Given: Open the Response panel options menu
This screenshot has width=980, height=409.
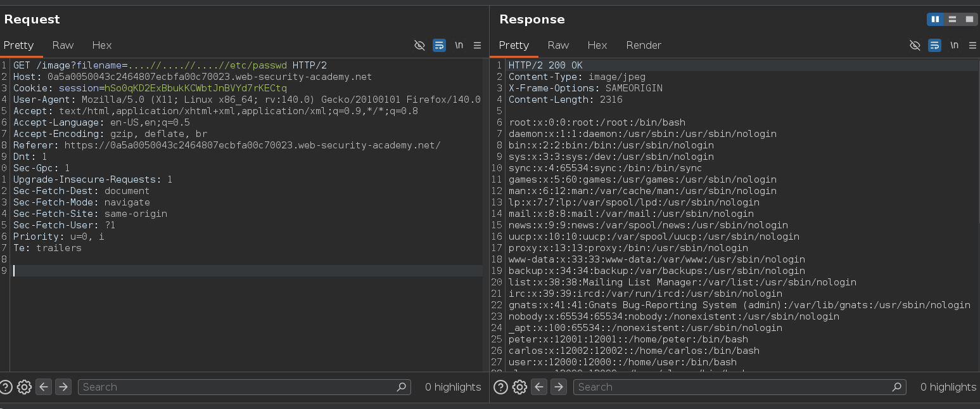Looking at the screenshot, I should coord(972,45).
